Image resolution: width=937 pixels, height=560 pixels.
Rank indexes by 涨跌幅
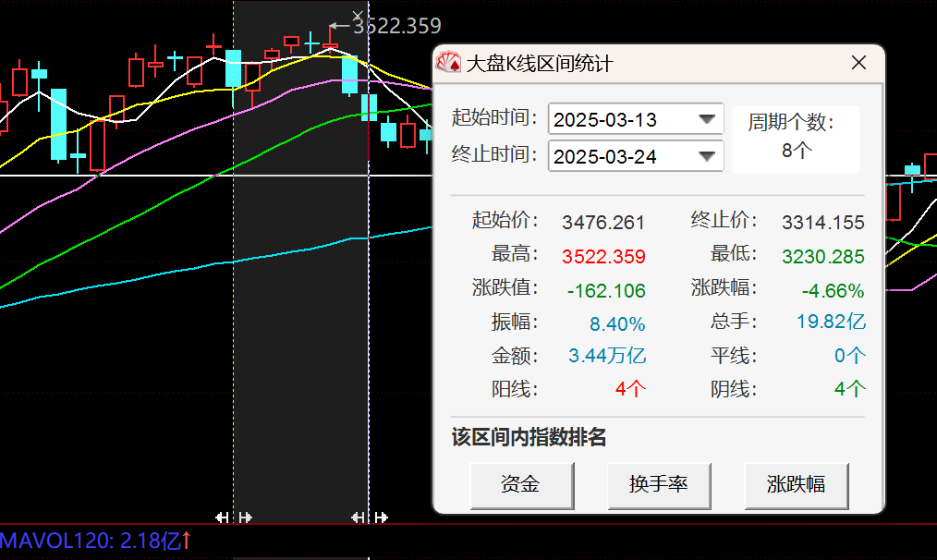click(x=796, y=485)
